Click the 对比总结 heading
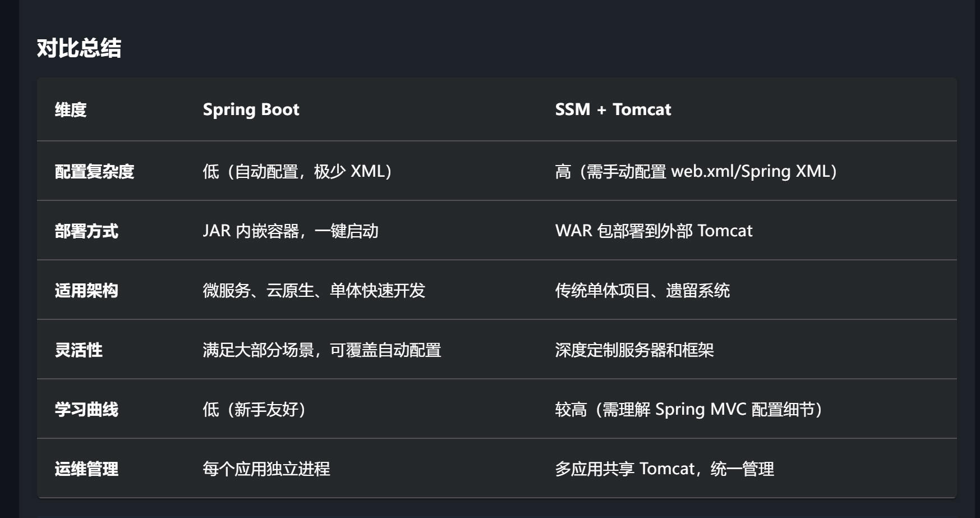Screen dimensions: 980x518 click(x=79, y=48)
